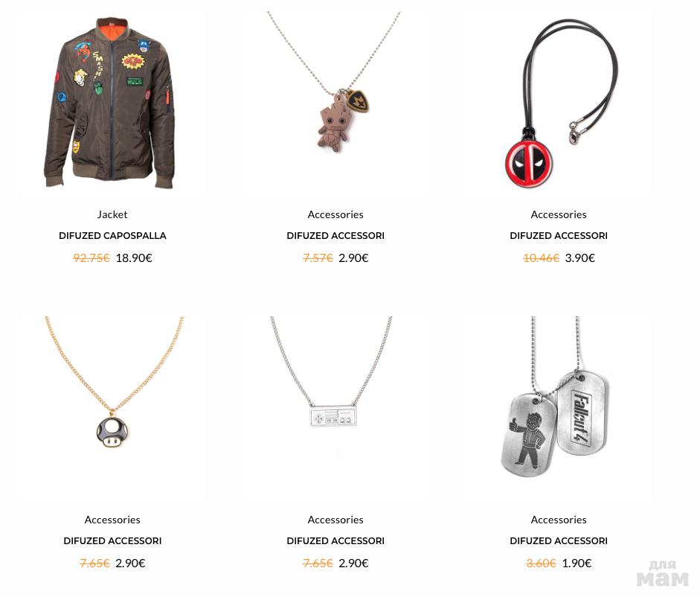
Task: Click the 1.90€ Fallout dog tags price
Action: pos(577,563)
